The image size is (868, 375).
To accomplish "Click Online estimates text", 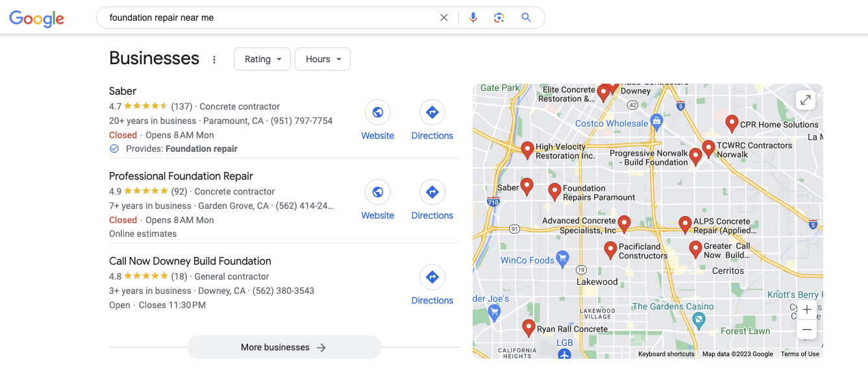I will click(x=143, y=234).
